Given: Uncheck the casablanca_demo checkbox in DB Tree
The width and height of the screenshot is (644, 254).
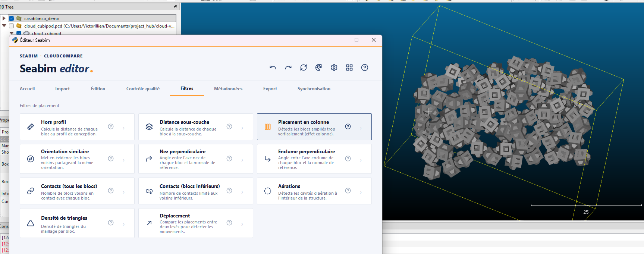Looking at the screenshot, I should (12, 18).
